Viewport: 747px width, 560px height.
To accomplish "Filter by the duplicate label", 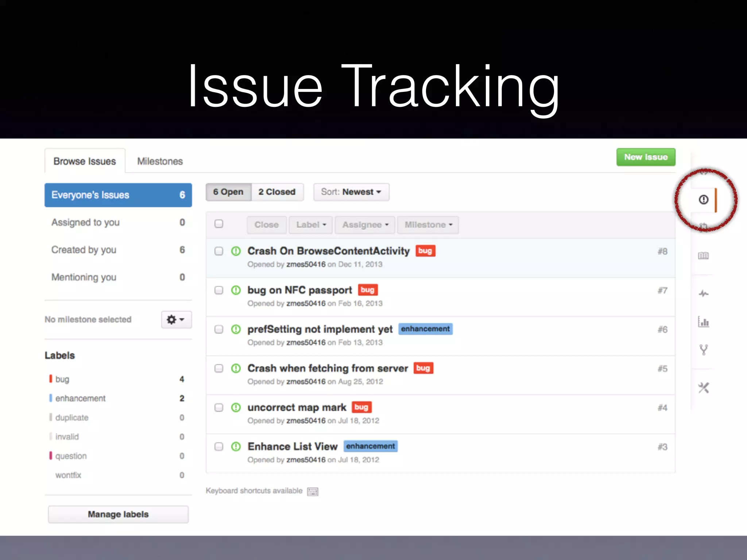I will point(117,417).
